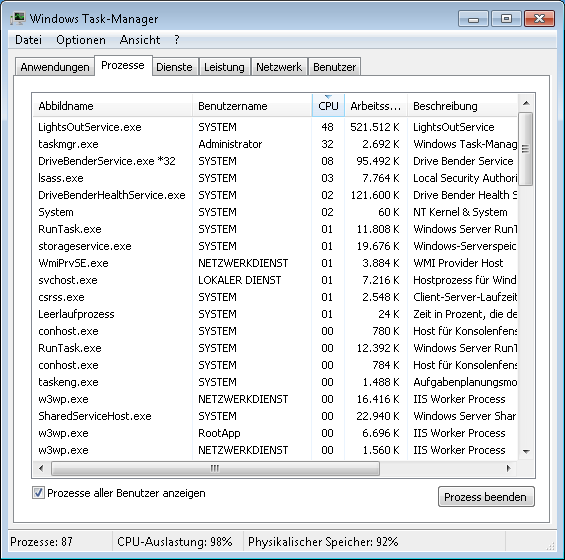Sort by Abbildname column header

coord(112,106)
